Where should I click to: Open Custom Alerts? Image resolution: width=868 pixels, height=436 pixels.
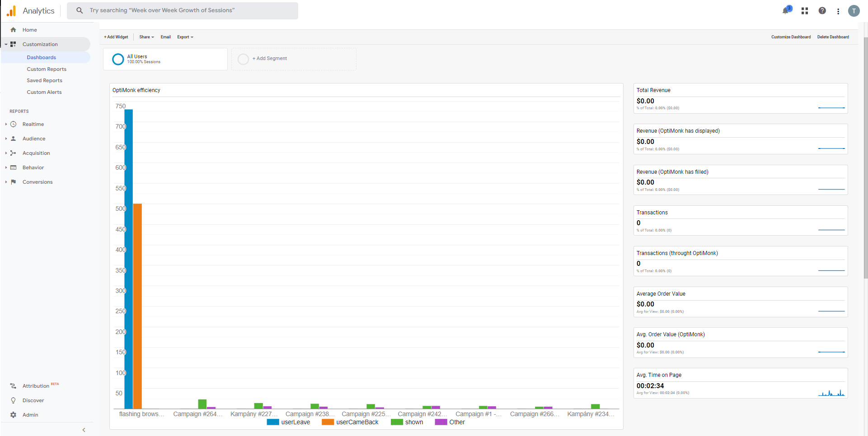pyautogui.click(x=44, y=92)
